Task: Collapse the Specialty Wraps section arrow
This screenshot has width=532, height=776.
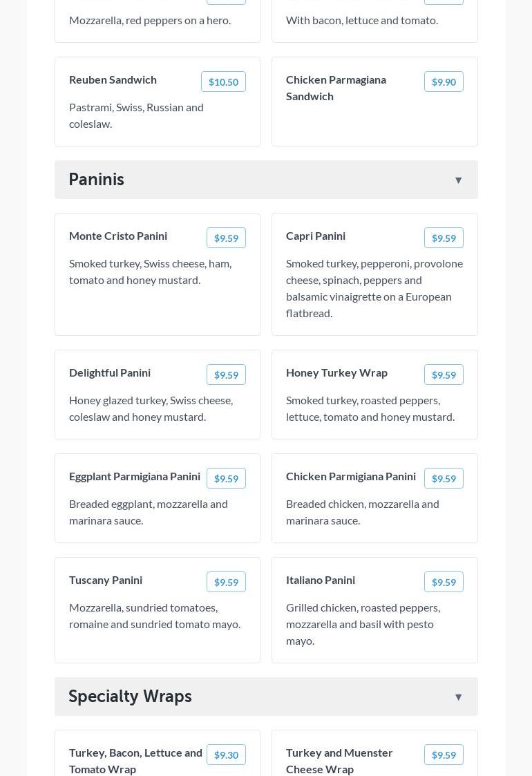Action: click(458, 697)
